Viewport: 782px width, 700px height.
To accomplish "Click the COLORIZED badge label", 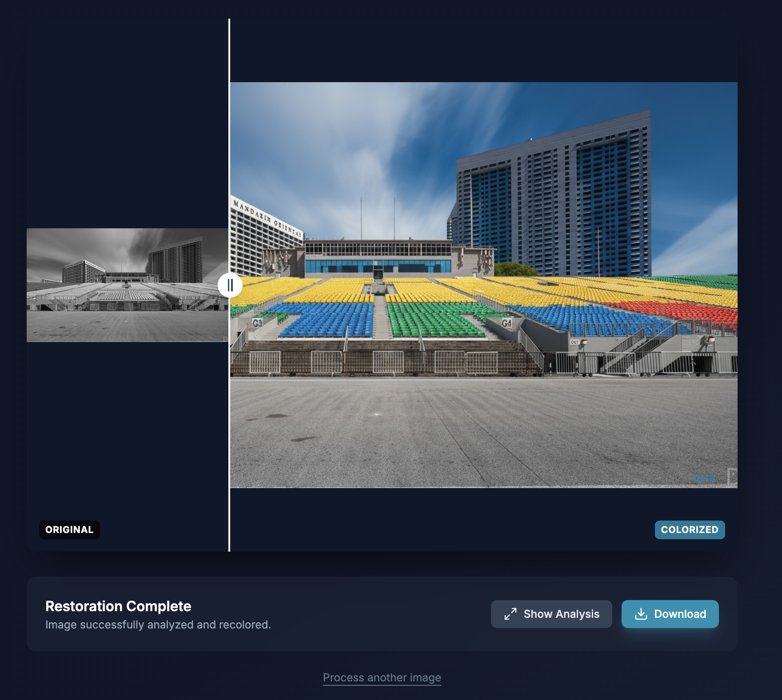I will (x=689, y=529).
